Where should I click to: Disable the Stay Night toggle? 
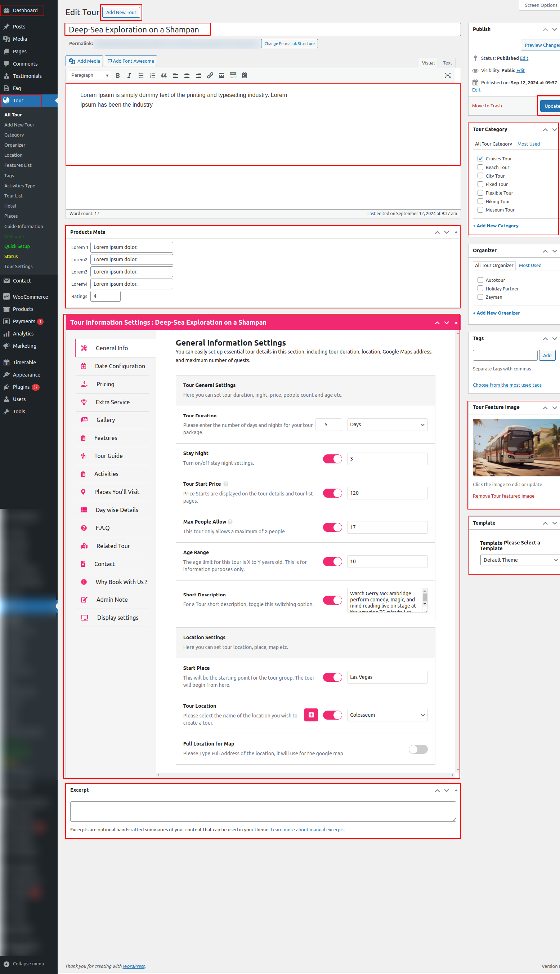click(x=332, y=459)
